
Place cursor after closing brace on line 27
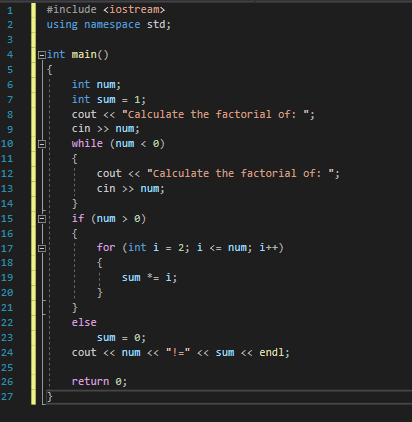click(x=53, y=397)
